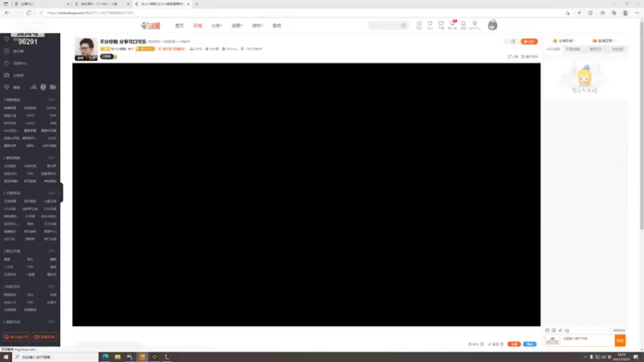Go to 首页 in the top navigation

pos(180,26)
